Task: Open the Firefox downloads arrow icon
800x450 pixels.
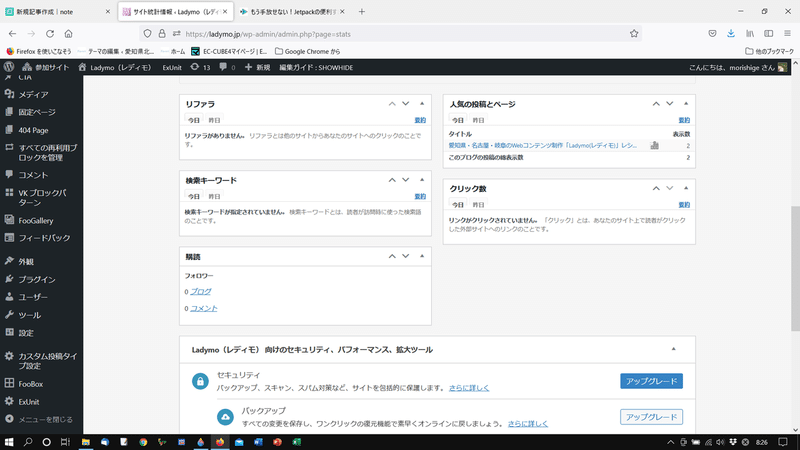Action: [x=731, y=34]
